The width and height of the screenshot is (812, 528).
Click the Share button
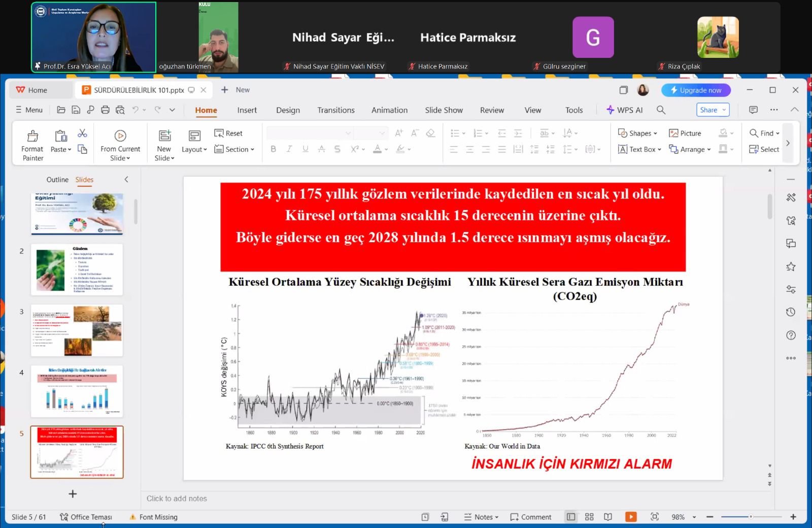tap(713, 110)
